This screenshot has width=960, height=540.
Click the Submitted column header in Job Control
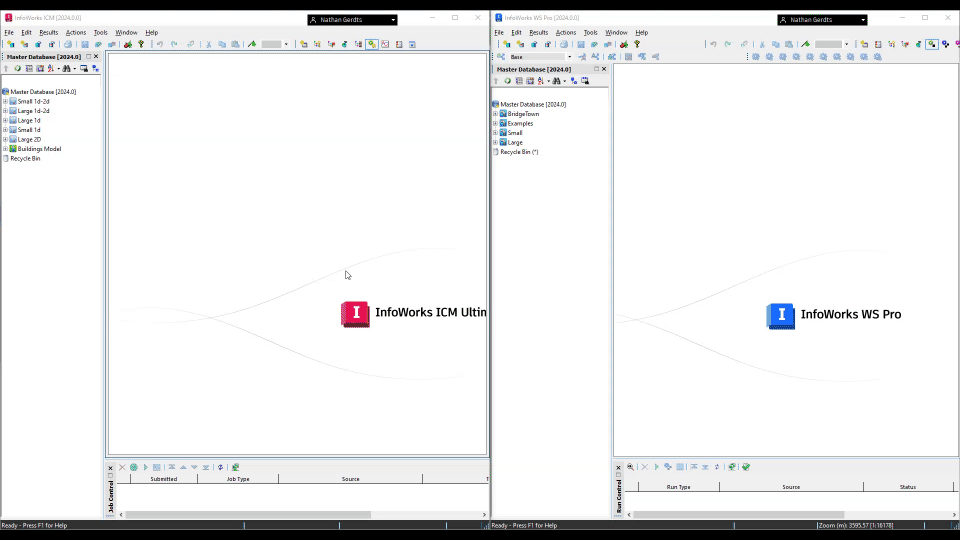(163, 479)
